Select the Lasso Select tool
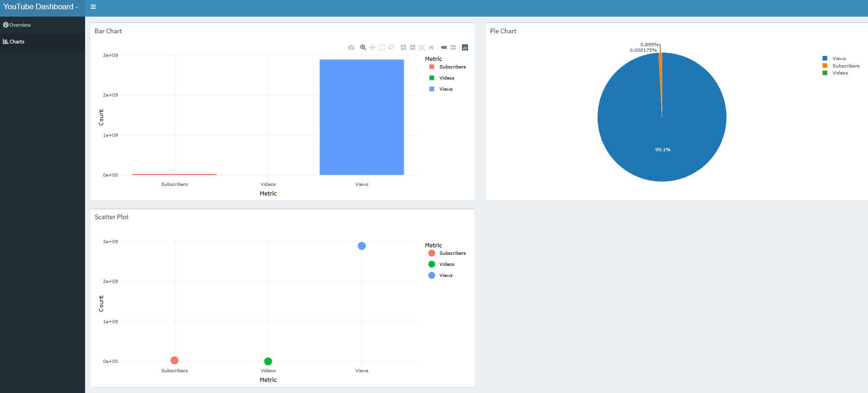 [x=391, y=47]
